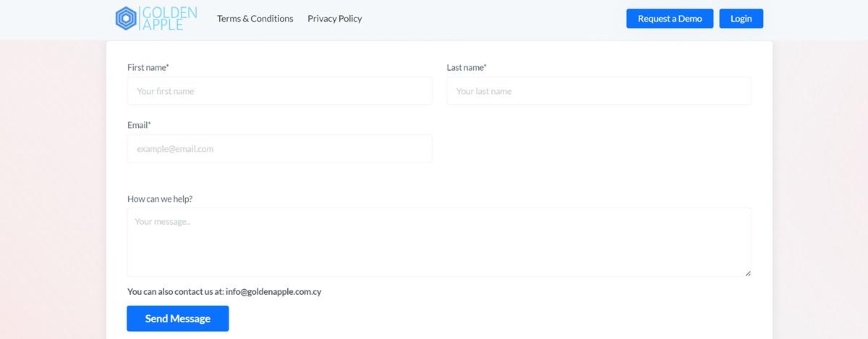Viewport: 868px width, 339px height.
Task: Click the required asterisk beside Last name
Action: pos(485,66)
